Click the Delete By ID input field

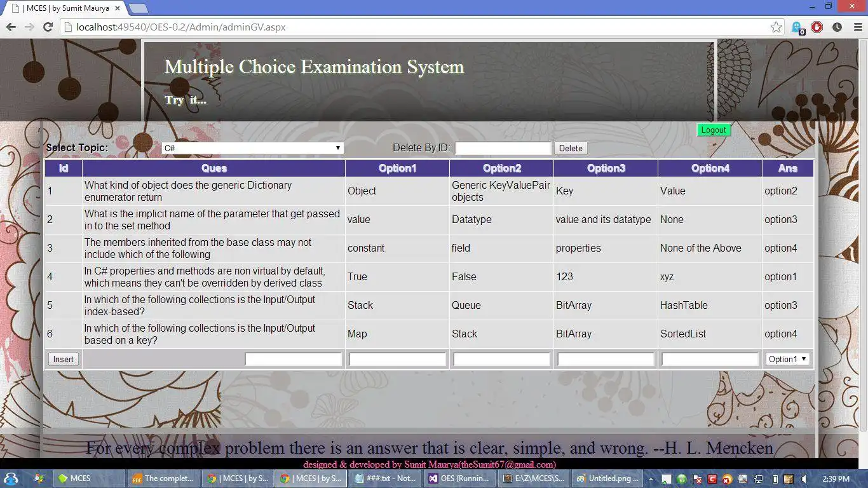point(503,148)
